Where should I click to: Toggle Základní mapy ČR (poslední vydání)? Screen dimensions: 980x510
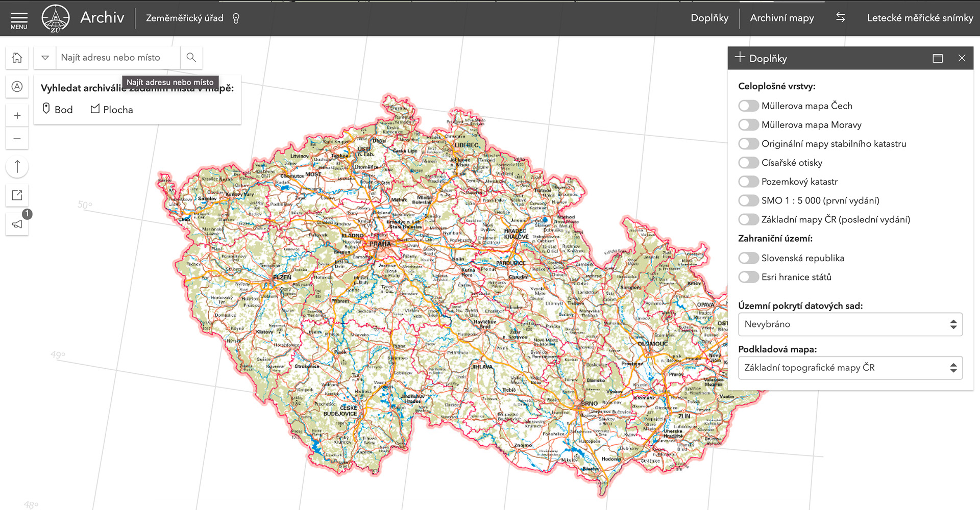(748, 219)
